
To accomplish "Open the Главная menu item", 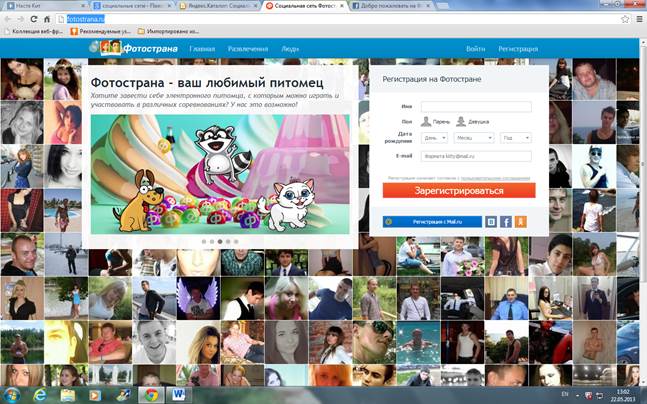I will [x=202, y=49].
